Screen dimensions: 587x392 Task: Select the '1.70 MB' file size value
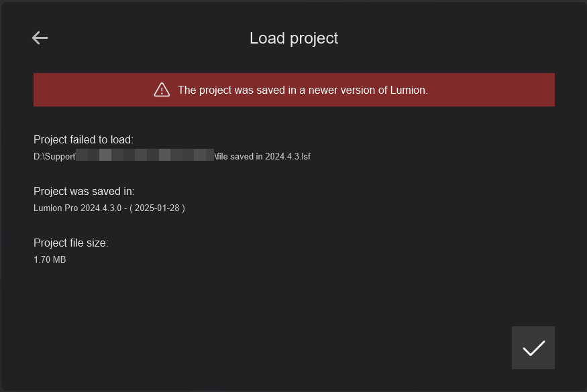(50, 259)
